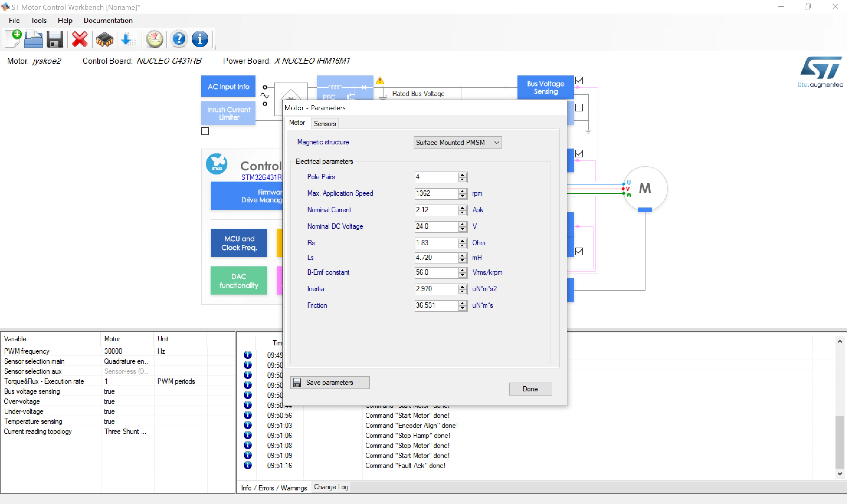Click the info icon of 09:50:56 log row
Viewport: 847px width, 504px height.
pos(248,415)
